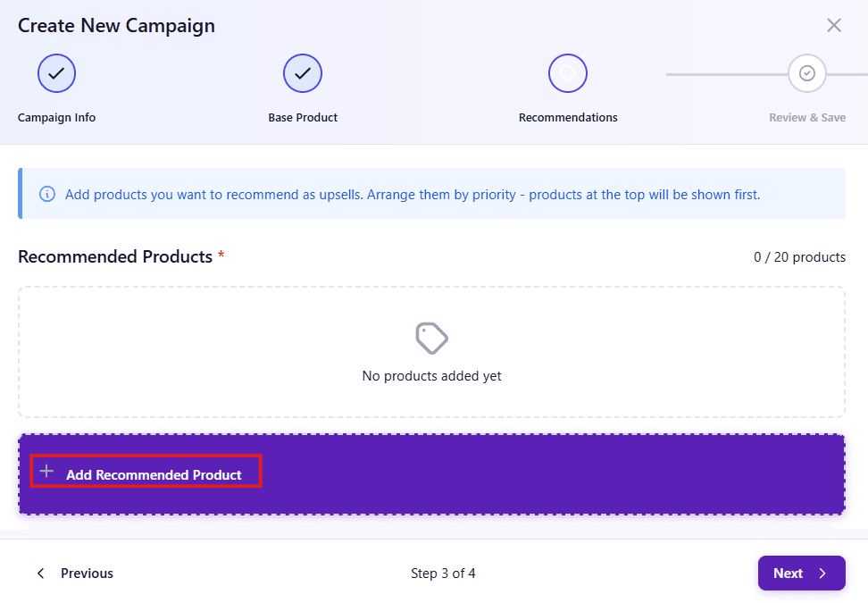Jump to the Review & Save step circle
The width and height of the screenshot is (868, 603).
pos(807,73)
